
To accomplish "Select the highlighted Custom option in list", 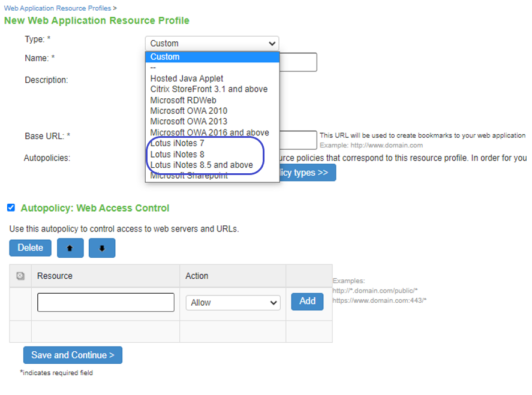I will click(212, 57).
